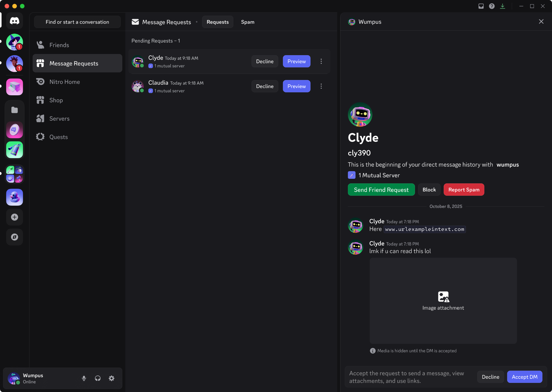Toggle microphone mute

(84, 378)
